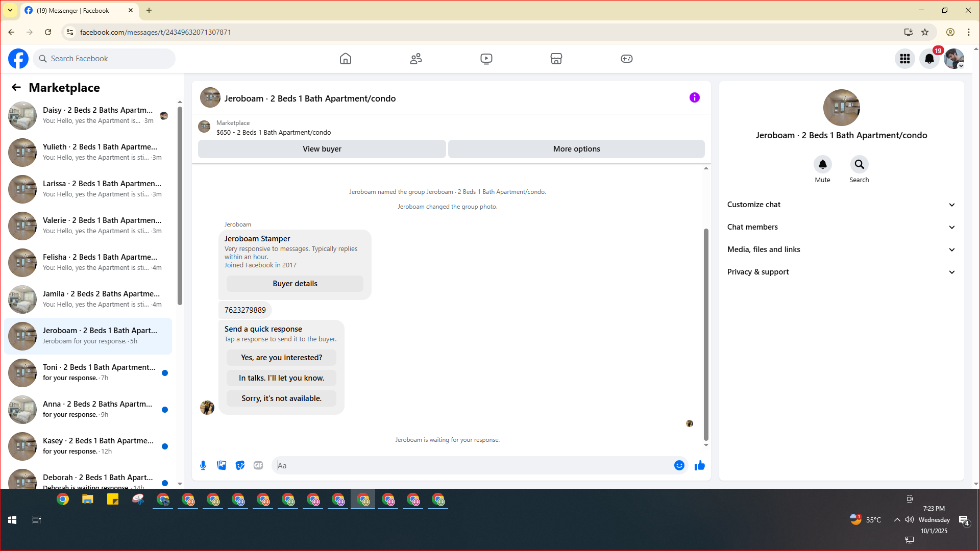
Task: Open Daisy 2 Beds 2 Baths conversation
Action: pyautogui.click(x=88, y=116)
